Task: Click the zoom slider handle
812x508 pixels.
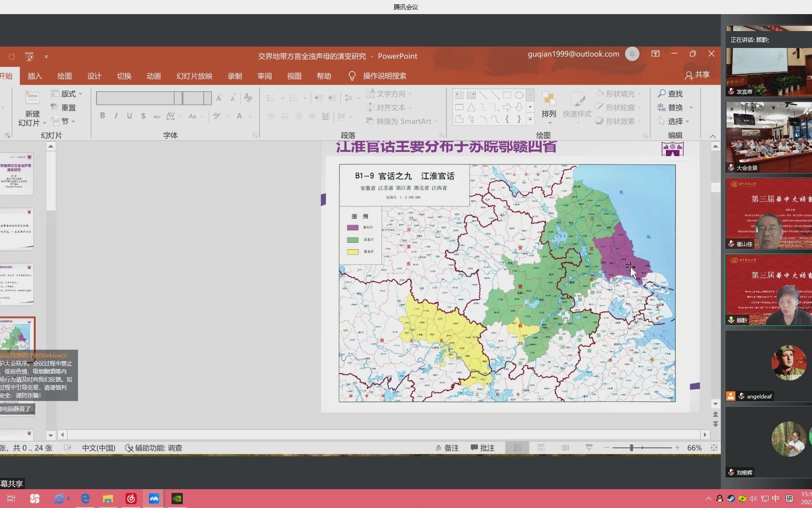Action: point(632,448)
